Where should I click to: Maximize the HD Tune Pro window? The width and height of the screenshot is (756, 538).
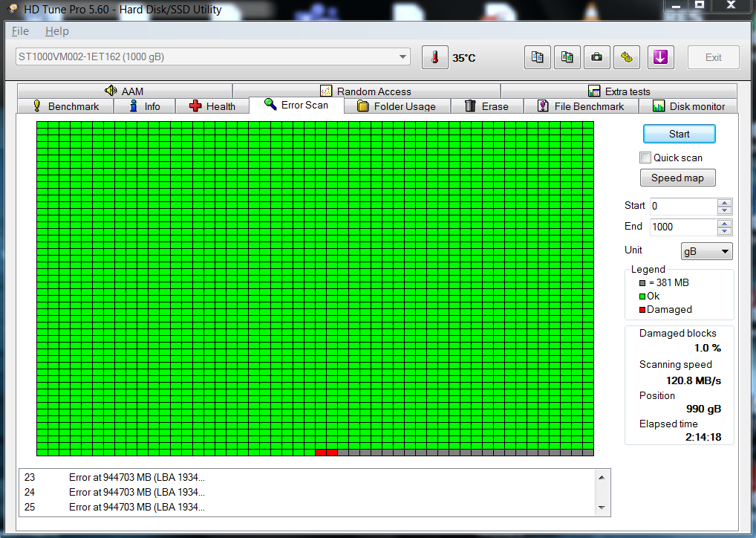tap(699, 5)
